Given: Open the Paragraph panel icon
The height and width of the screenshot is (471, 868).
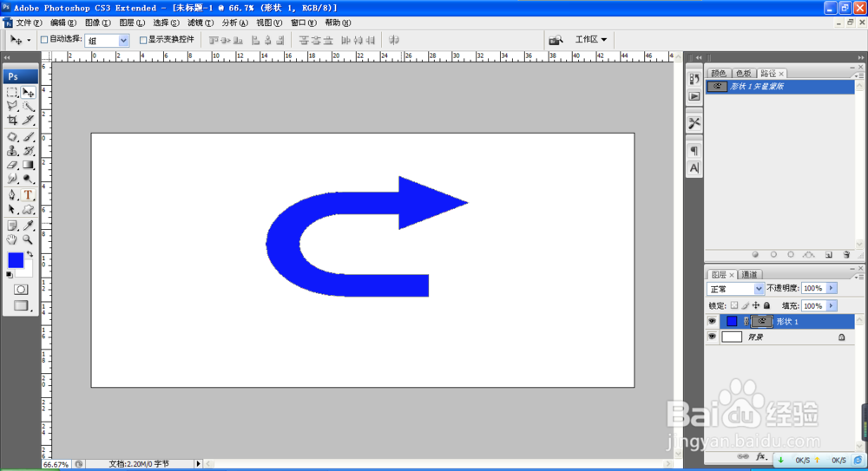Looking at the screenshot, I should [x=694, y=151].
